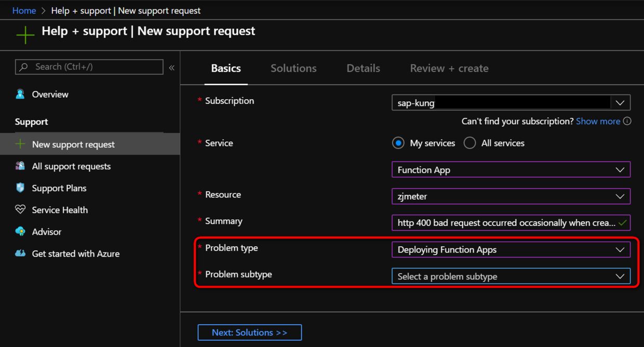644x347 pixels.
Task: Click the New support request plus icon
Action: pyautogui.click(x=20, y=144)
